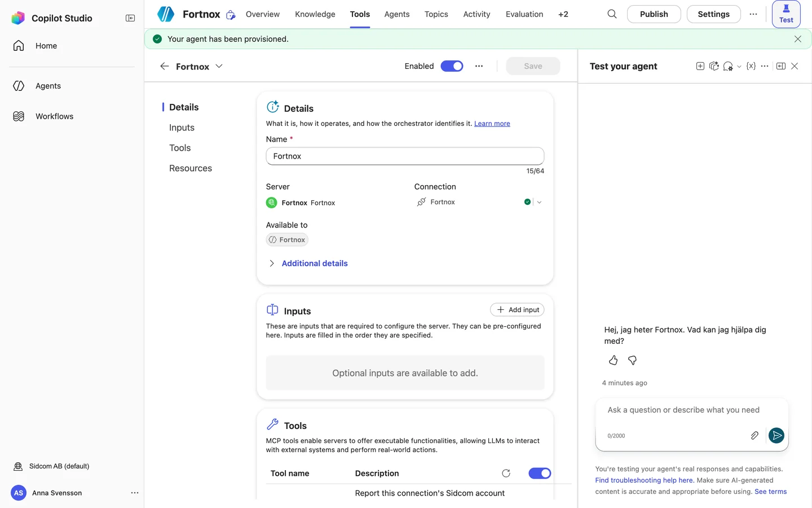Click the thumbs up feedback icon
Image resolution: width=812 pixels, height=508 pixels.
coord(614,360)
